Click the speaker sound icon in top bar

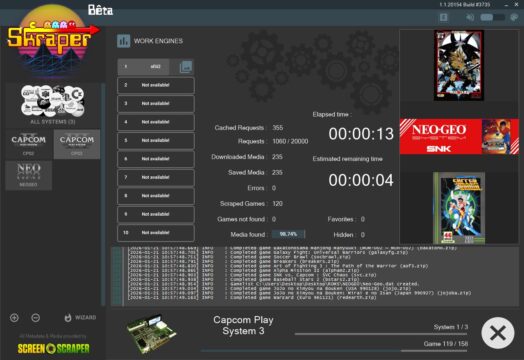[x=470, y=17]
